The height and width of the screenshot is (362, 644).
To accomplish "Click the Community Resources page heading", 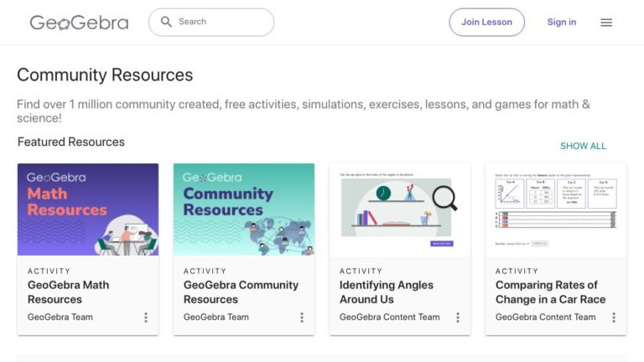I will click(105, 75).
